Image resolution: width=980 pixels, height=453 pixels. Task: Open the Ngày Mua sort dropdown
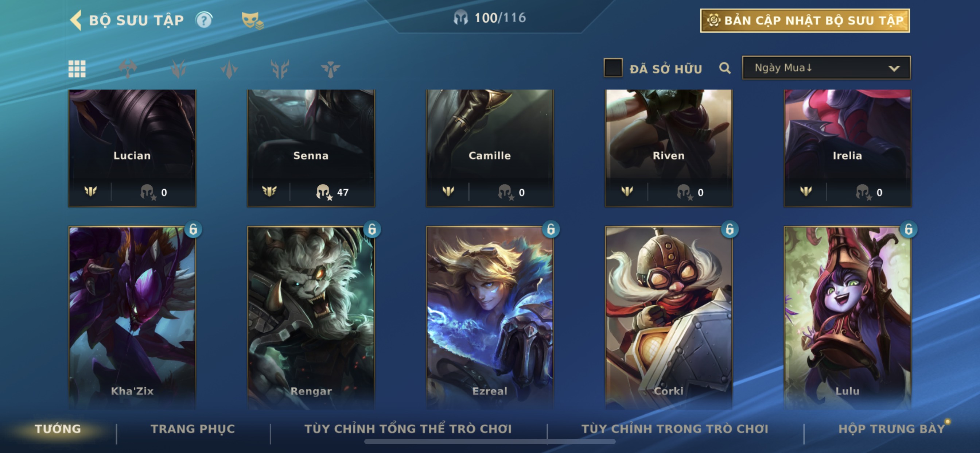[x=826, y=68]
